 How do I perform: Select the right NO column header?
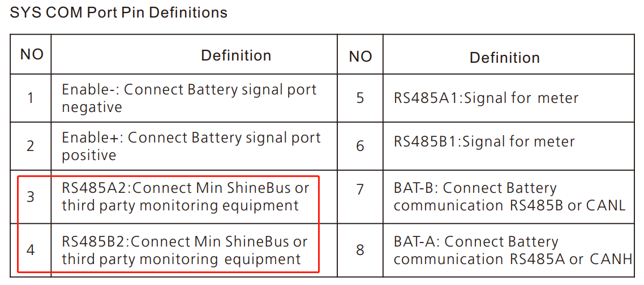pos(360,56)
